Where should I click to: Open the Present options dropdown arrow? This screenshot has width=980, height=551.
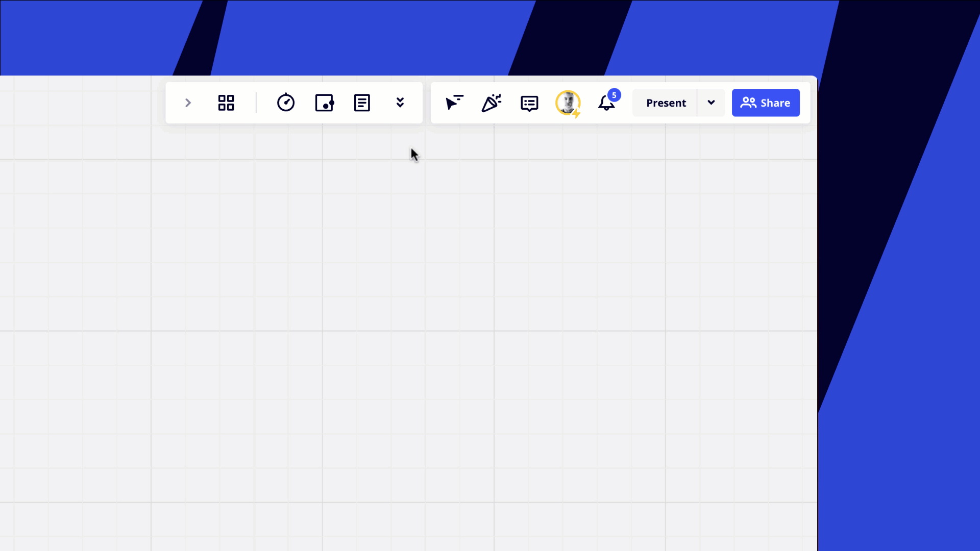coord(711,103)
